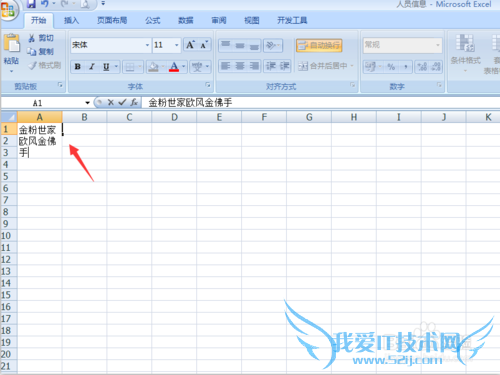Apply the red font color A

click(x=174, y=67)
